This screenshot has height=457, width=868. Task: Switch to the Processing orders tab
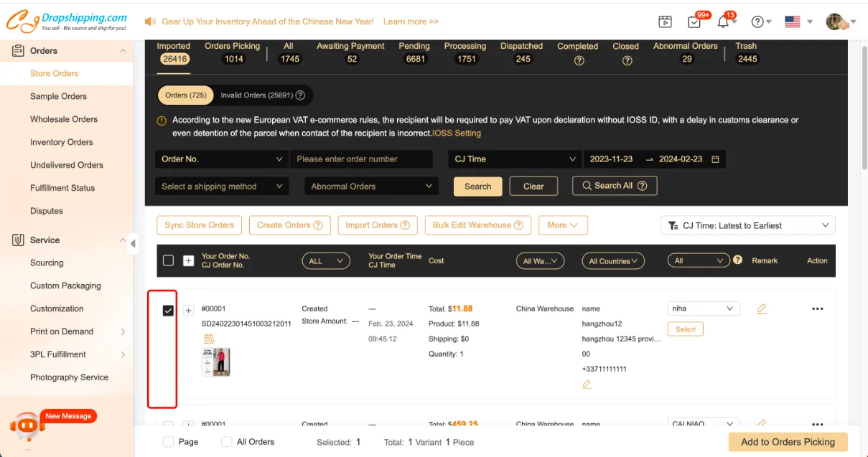(x=465, y=52)
